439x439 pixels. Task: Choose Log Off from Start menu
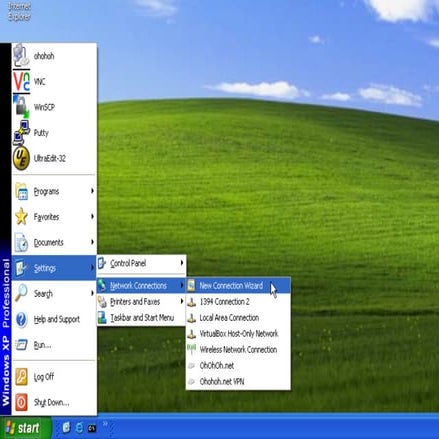(x=54, y=377)
